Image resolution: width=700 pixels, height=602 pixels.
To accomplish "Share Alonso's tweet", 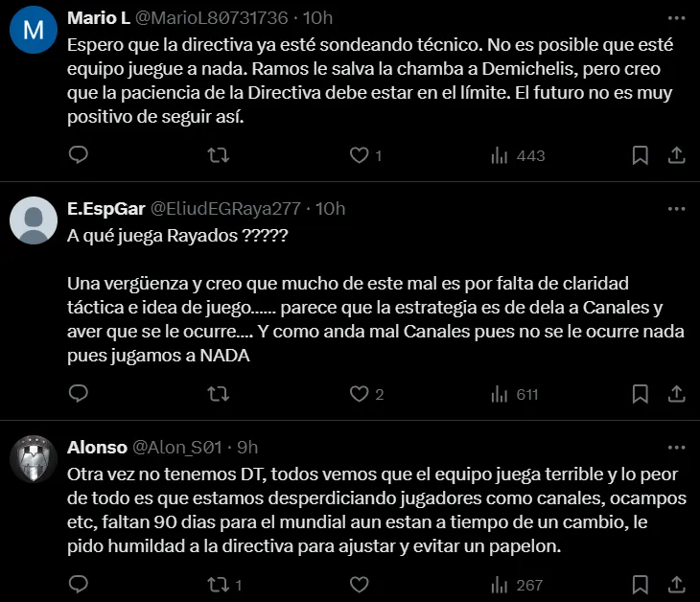I will pos(675,585).
